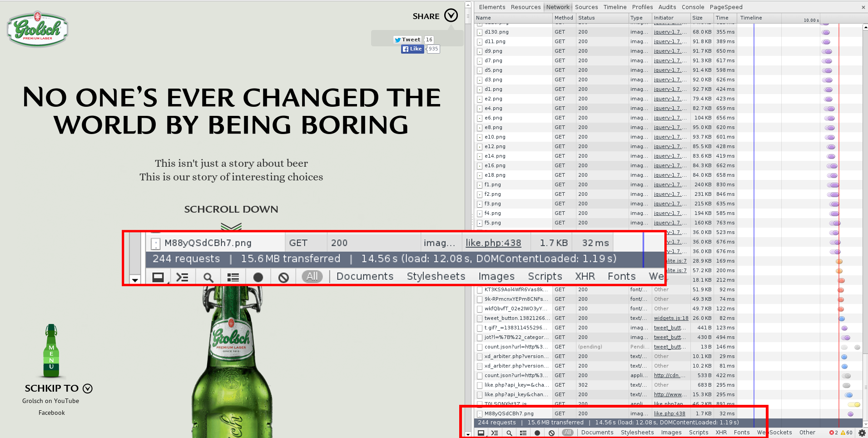Viewport: 868px width, 438px height.
Task: Filter by Documents
Action: click(x=597, y=433)
